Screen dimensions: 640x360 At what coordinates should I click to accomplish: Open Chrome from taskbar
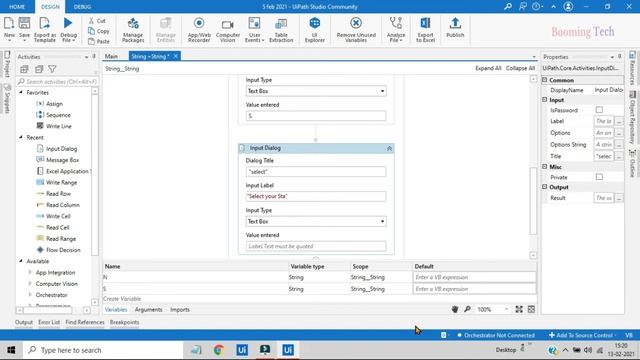pyautogui.click(x=219, y=350)
